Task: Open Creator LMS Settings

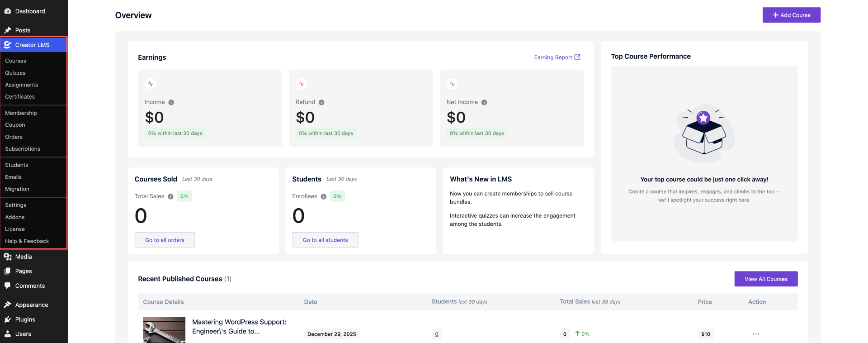Action: tap(16, 205)
